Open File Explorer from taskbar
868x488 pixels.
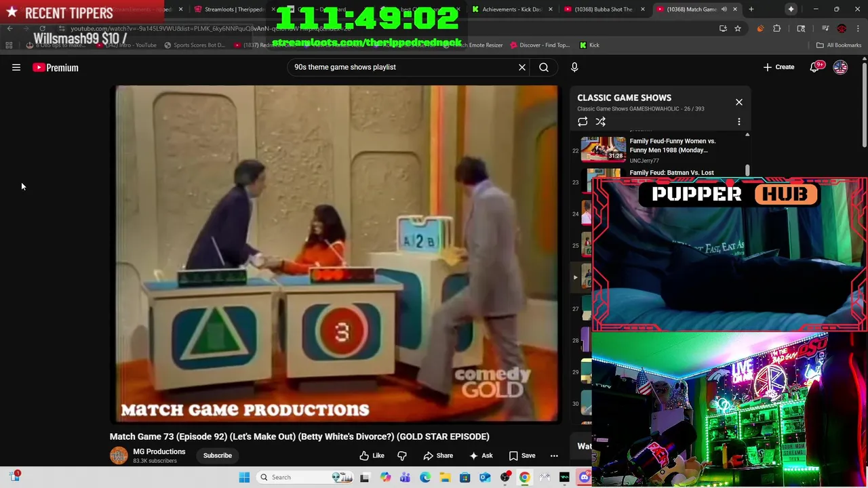[445, 477]
